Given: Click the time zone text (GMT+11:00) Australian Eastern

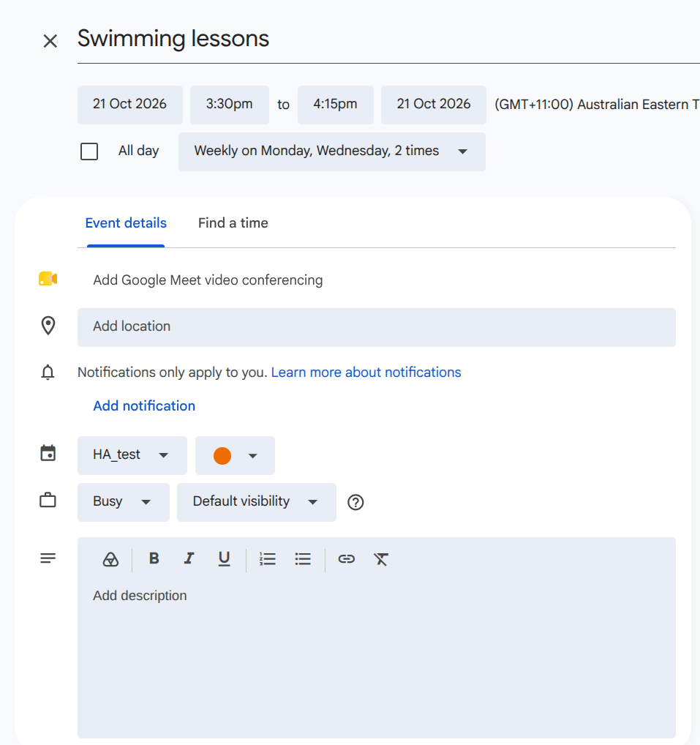Looking at the screenshot, I should coord(597,105).
